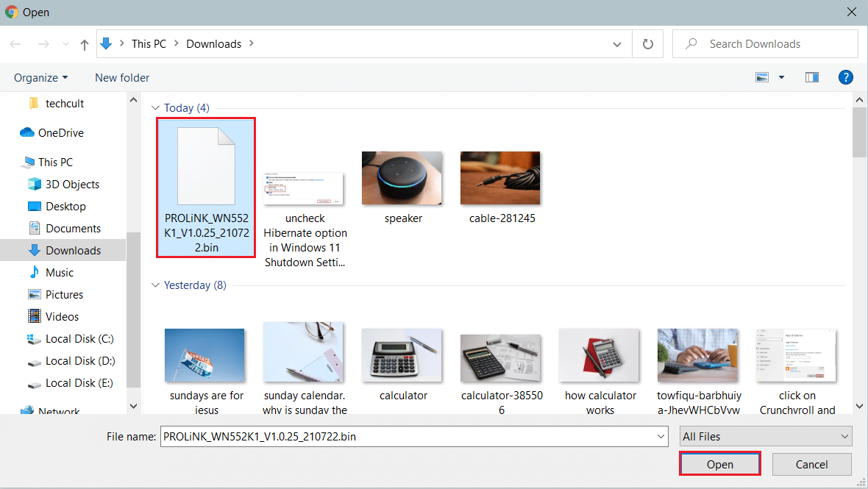Screen dimensions: 868x489
Task: Go back with the back arrow
Action: (x=15, y=44)
